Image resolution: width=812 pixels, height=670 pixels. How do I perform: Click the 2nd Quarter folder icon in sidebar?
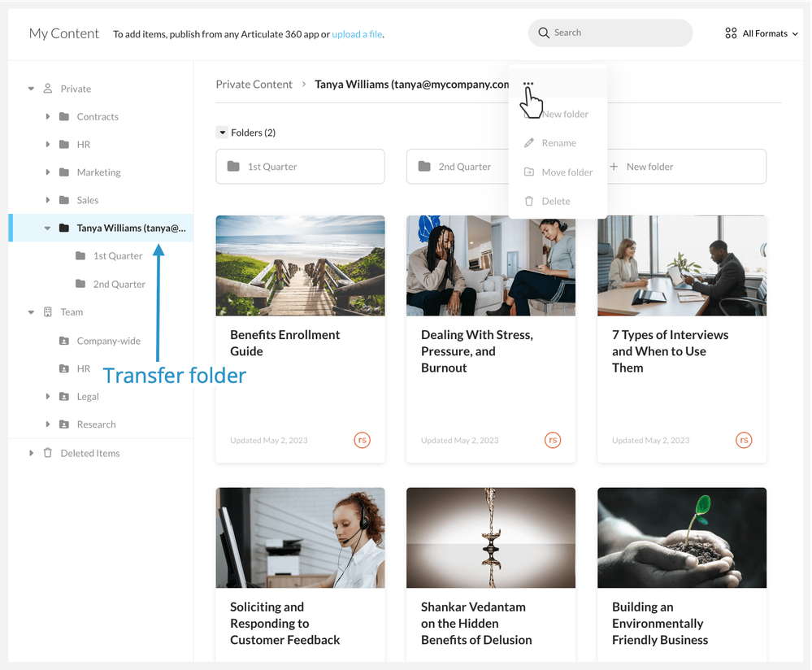(x=80, y=284)
